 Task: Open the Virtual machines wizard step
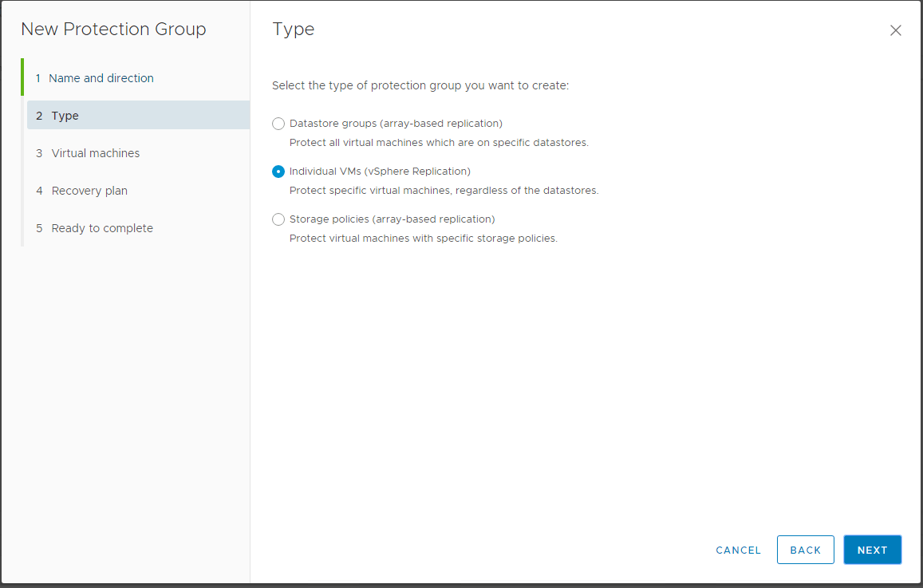(95, 153)
